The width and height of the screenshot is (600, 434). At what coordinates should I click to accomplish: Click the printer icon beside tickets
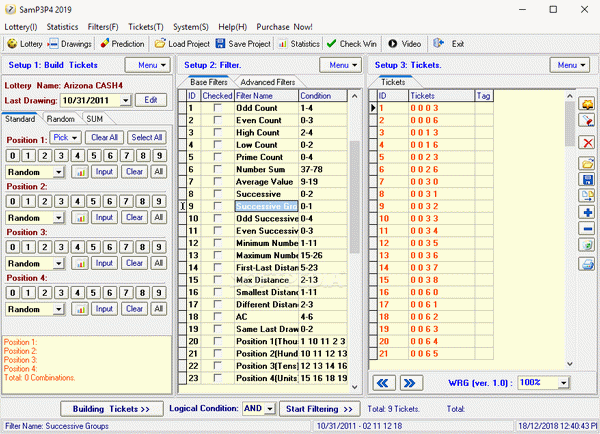[587, 264]
